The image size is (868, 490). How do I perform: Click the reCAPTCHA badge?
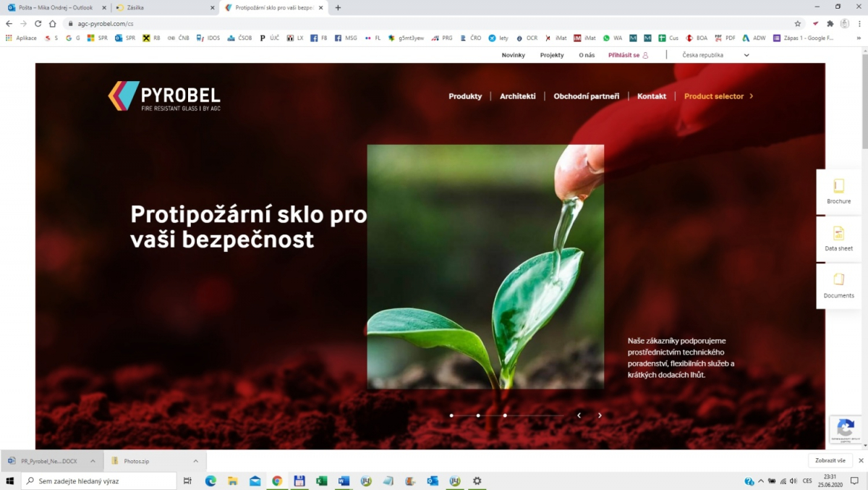pyautogui.click(x=845, y=429)
